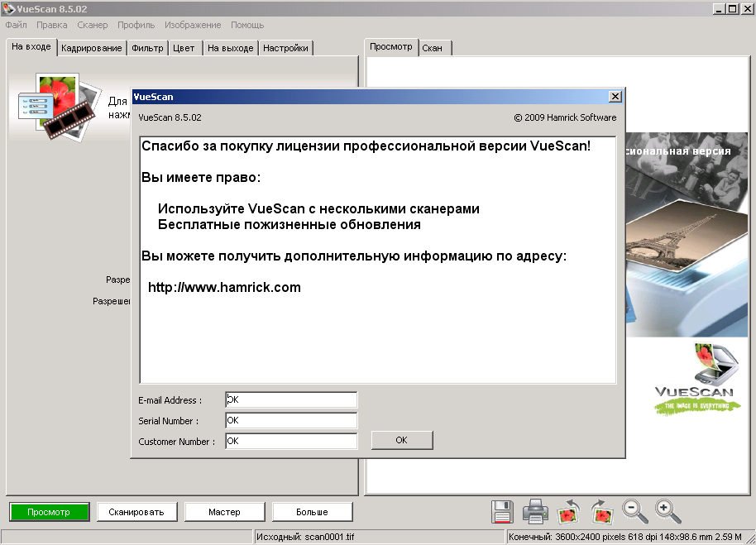Click the E-mail Address field
Image resolution: width=756 pixels, height=545 pixels.
pos(291,399)
